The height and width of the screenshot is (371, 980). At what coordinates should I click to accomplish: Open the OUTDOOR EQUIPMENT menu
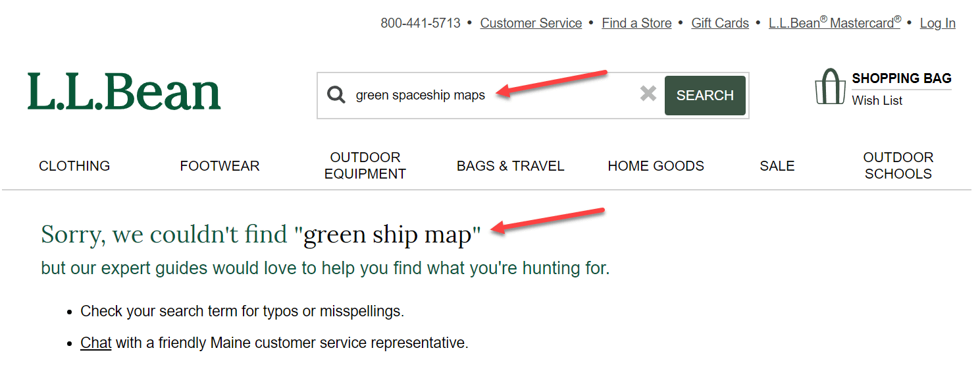365,166
